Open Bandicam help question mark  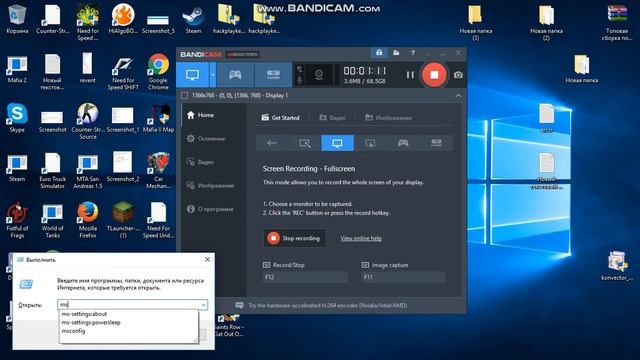(x=413, y=53)
